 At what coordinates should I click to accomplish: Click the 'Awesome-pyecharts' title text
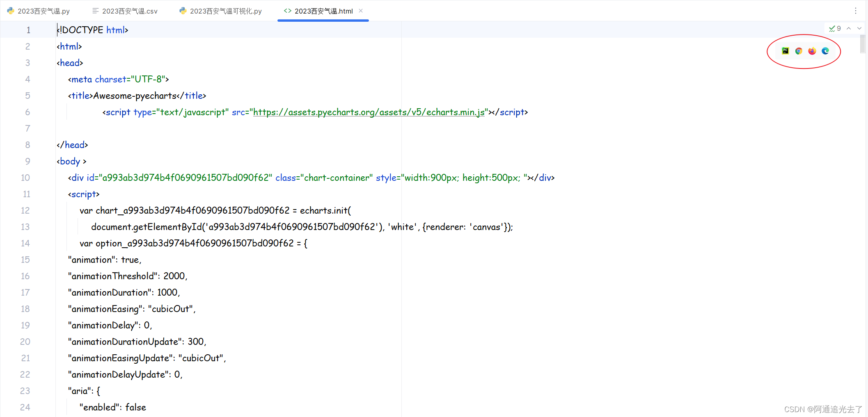click(x=135, y=96)
